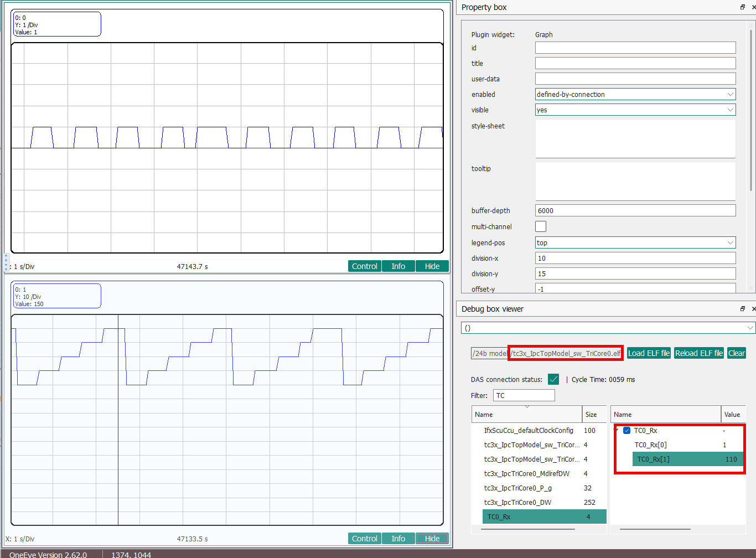Float the Debug box viewer panel
The height and width of the screenshot is (558, 756).
[x=742, y=309]
